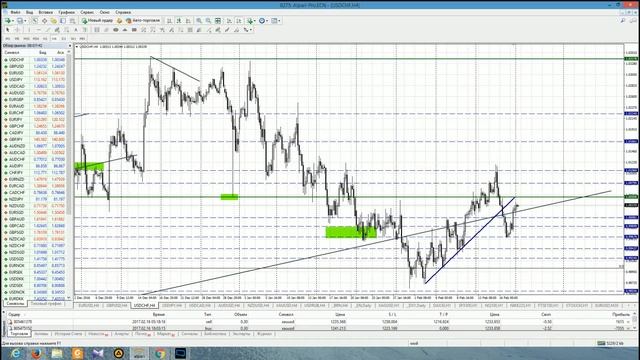Open the Файл menu

[x=15, y=12]
